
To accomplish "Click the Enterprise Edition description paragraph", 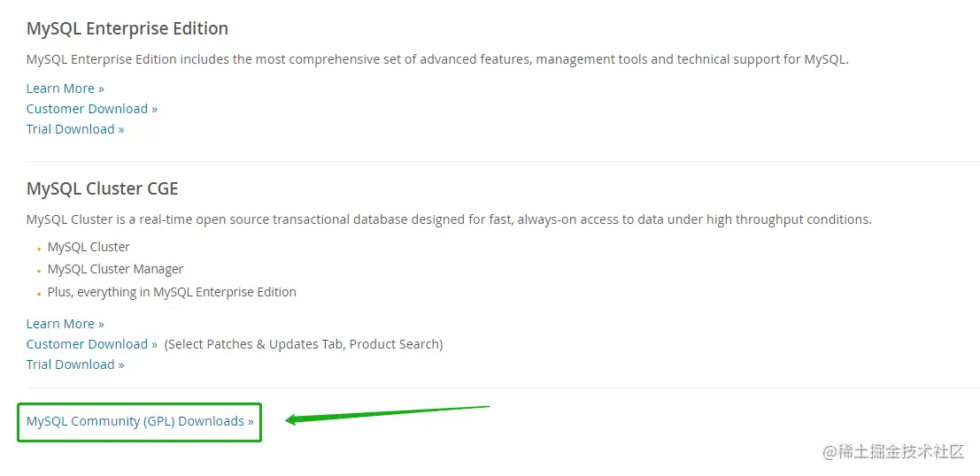I will pyautogui.click(x=437, y=60).
